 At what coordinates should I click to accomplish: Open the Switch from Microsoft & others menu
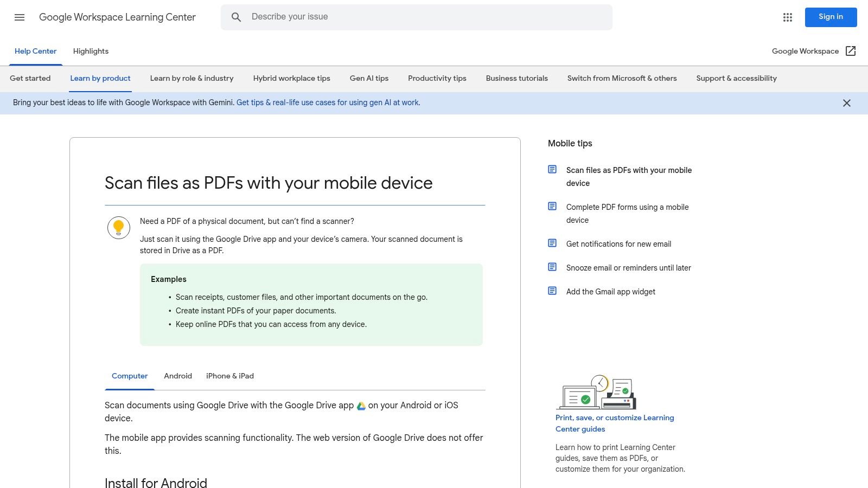point(622,78)
